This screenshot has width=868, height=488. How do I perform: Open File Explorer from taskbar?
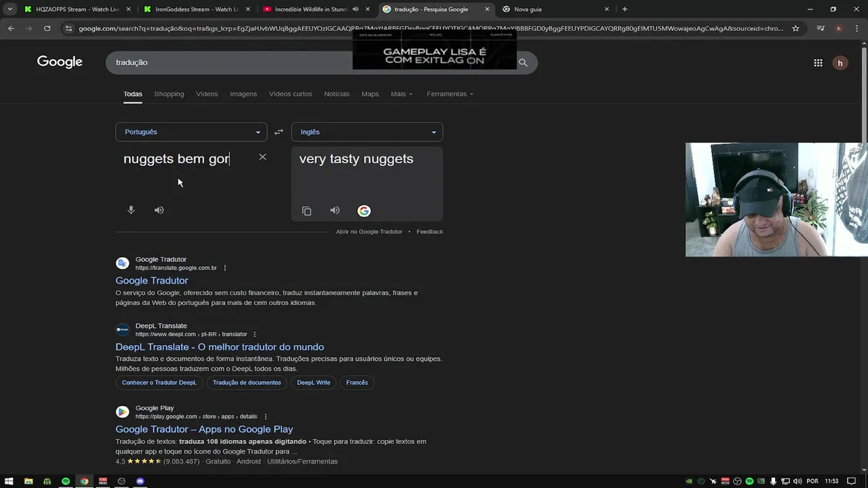pyautogui.click(x=28, y=481)
